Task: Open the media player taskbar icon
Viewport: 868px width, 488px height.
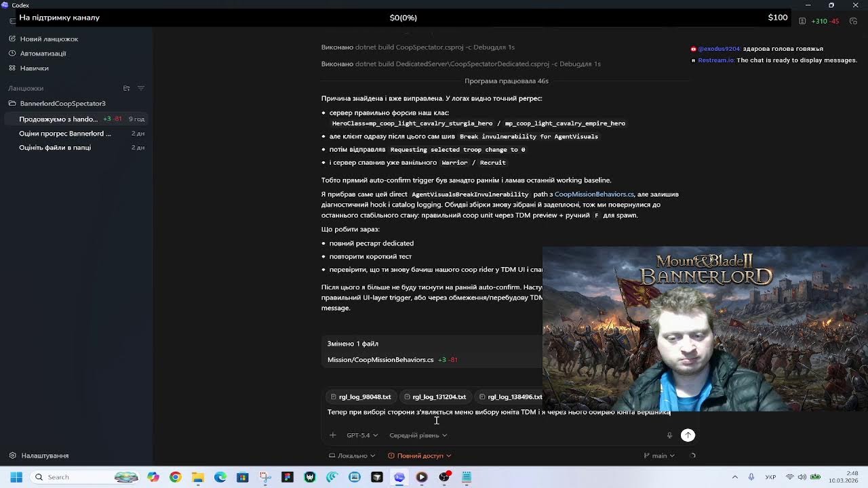Action: pyautogui.click(x=422, y=477)
